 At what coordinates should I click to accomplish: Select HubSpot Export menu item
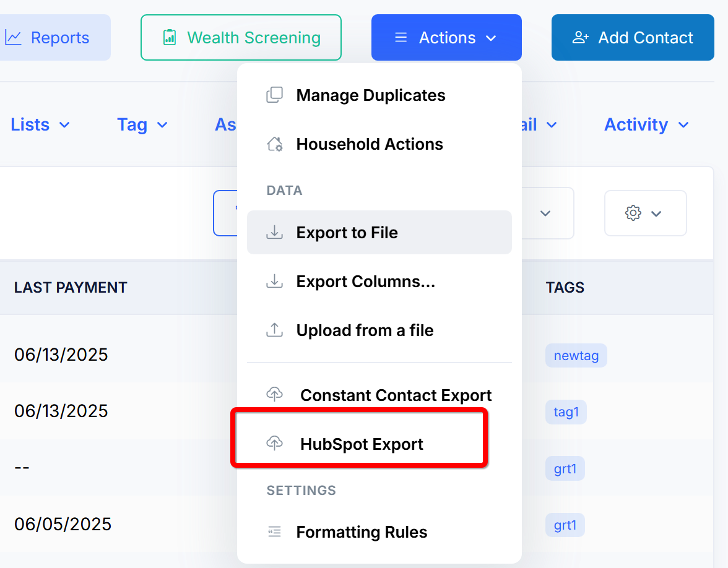click(x=379, y=444)
